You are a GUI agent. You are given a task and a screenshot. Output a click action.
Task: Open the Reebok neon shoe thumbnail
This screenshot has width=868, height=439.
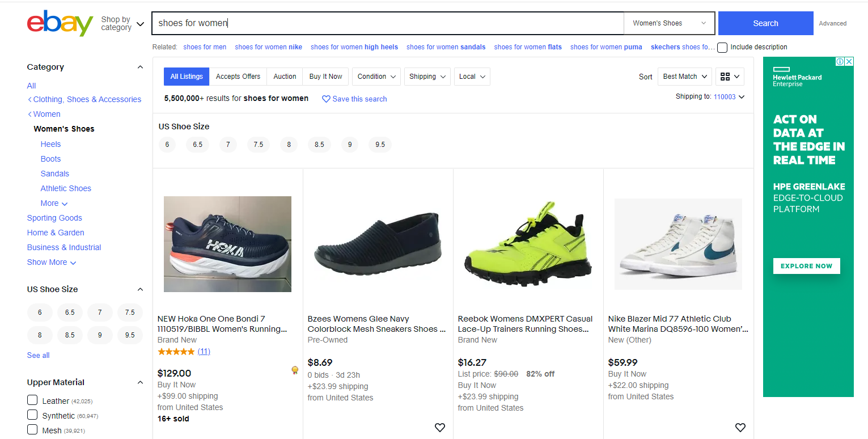pyautogui.click(x=528, y=244)
